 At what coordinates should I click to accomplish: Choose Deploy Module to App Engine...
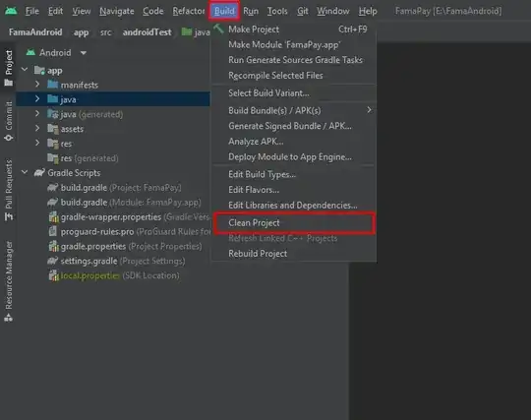294,156
